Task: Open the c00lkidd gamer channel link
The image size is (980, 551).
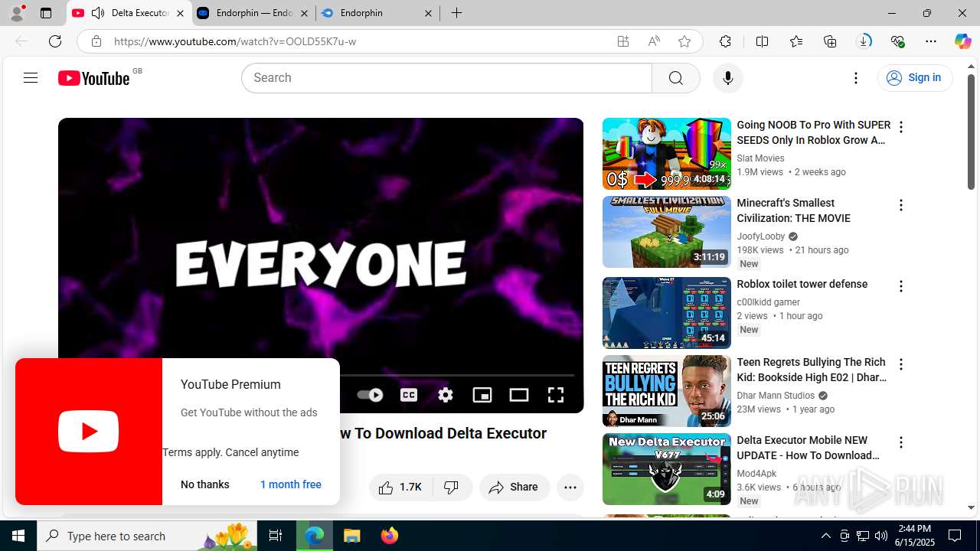Action: [768, 302]
